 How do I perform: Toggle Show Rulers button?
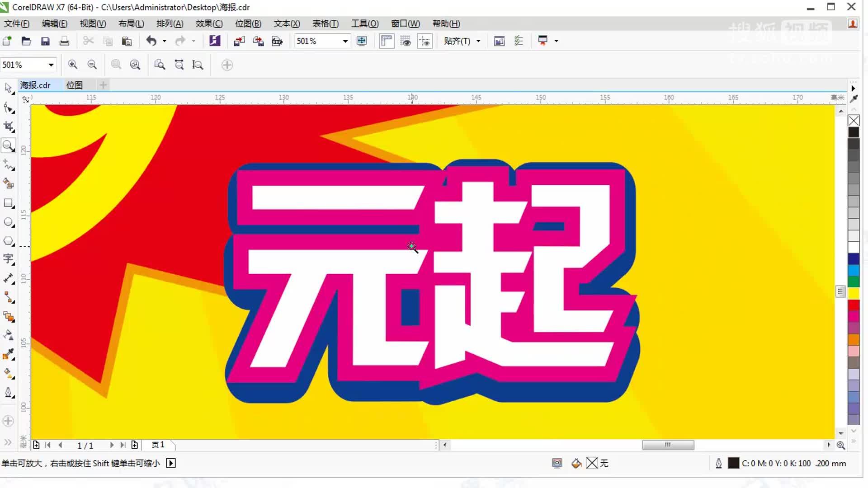click(386, 41)
